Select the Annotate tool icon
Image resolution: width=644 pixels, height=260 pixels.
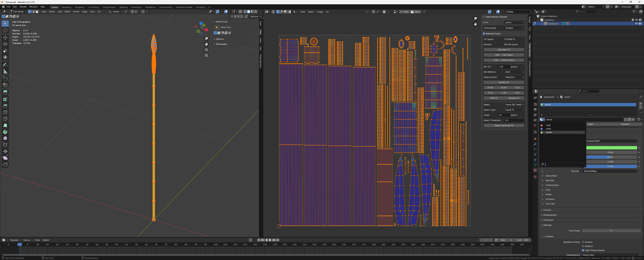(5, 65)
